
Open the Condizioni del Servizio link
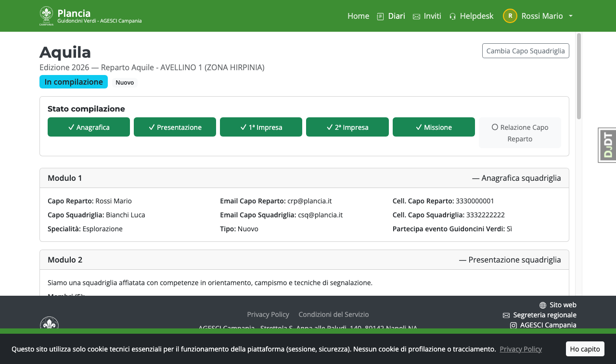point(334,314)
